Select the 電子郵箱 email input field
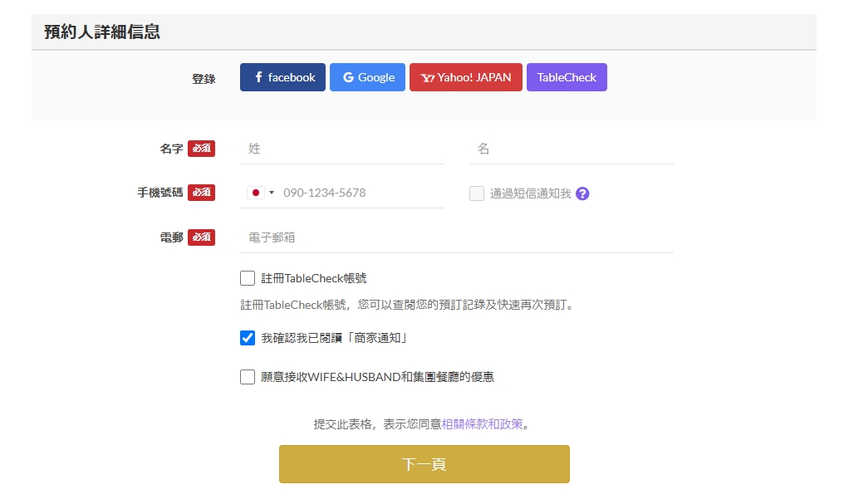Image resolution: width=844 pixels, height=504 pixels. click(456, 237)
